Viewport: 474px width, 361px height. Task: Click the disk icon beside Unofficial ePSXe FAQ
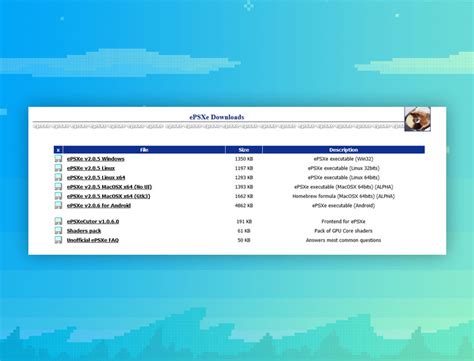(x=58, y=240)
